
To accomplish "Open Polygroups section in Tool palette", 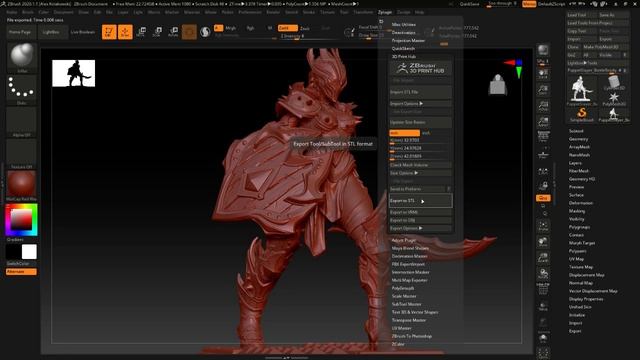I will [x=579, y=227].
